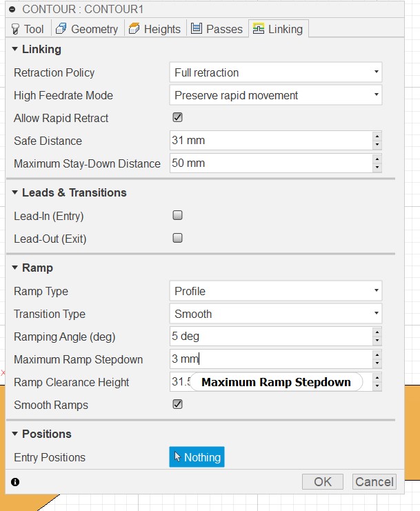
Task: Collapse the Leads & Transitions section
Action: point(15,192)
